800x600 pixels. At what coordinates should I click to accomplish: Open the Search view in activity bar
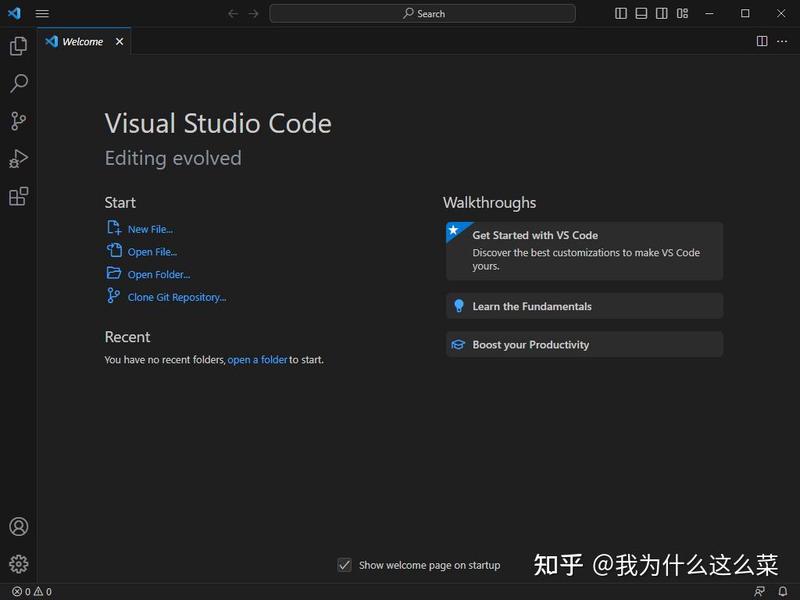[x=18, y=83]
